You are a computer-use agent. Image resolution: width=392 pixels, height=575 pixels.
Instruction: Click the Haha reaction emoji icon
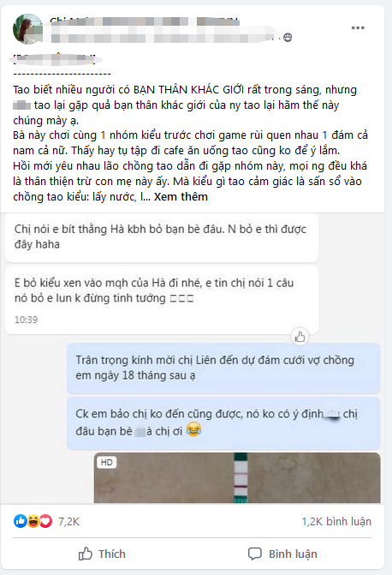click(x=33, y=521)
